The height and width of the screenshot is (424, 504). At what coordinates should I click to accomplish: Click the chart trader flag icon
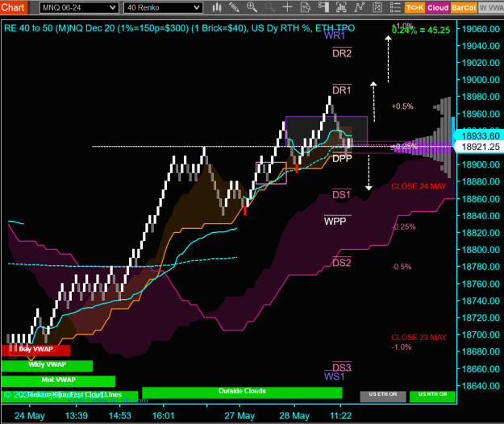click(x=323, y=7)
